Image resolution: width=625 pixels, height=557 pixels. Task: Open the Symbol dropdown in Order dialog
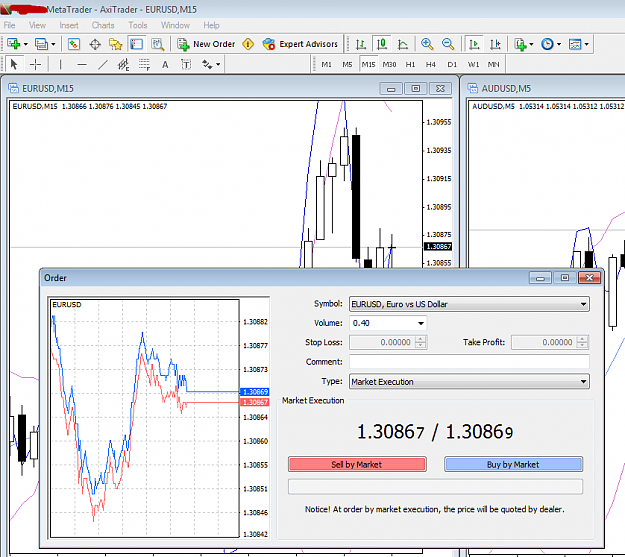(x=469, y=304)
